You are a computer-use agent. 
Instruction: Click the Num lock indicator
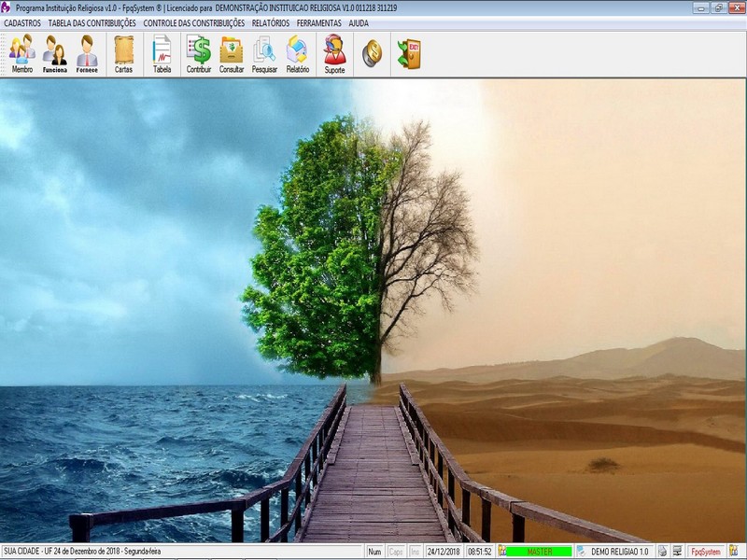click(374, 552)
